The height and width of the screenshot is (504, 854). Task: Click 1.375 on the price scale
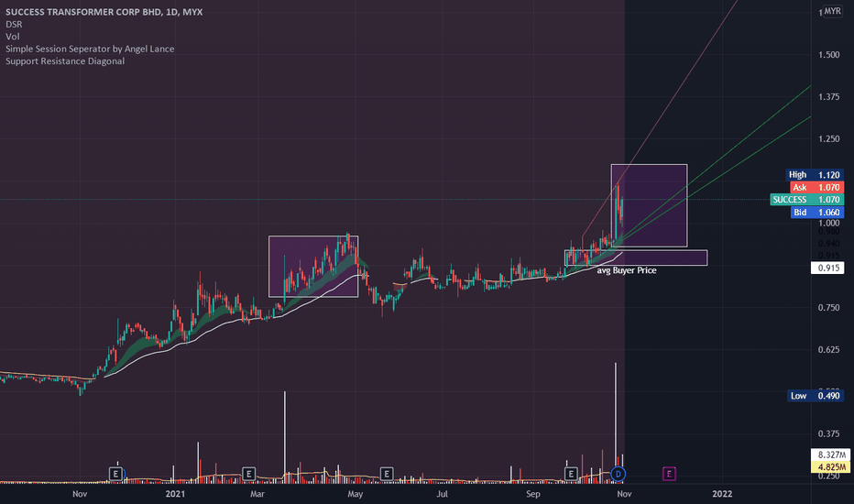pos(829,97)
